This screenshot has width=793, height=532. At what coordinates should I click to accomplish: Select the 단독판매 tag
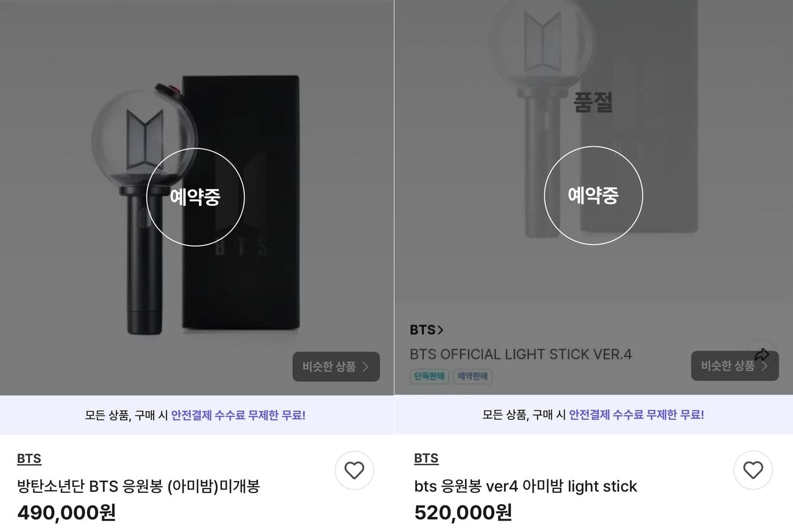[429, 376]
